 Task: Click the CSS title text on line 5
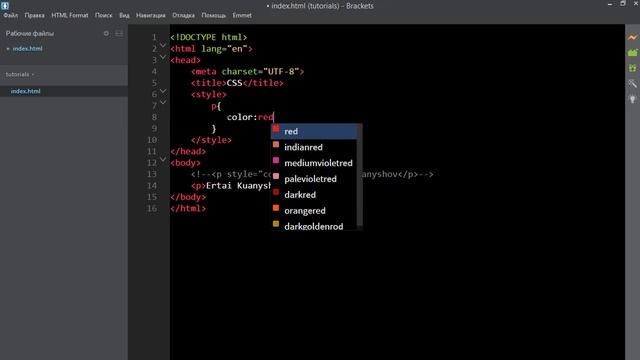[x=234, y=83]
